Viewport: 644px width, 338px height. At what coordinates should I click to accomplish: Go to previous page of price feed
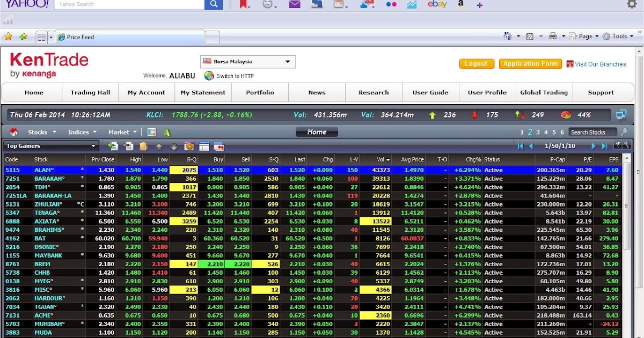[x=531, y=146]
